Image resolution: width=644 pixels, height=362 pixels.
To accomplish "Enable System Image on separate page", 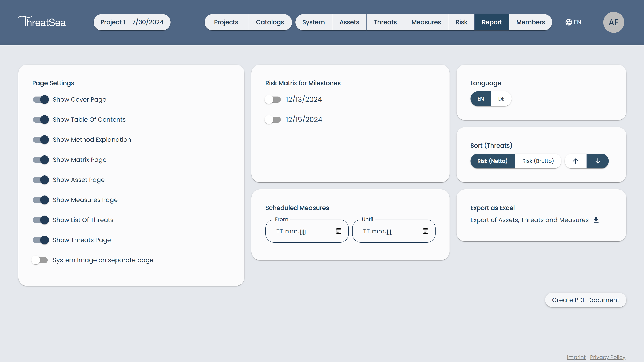I will click(40, 260).
